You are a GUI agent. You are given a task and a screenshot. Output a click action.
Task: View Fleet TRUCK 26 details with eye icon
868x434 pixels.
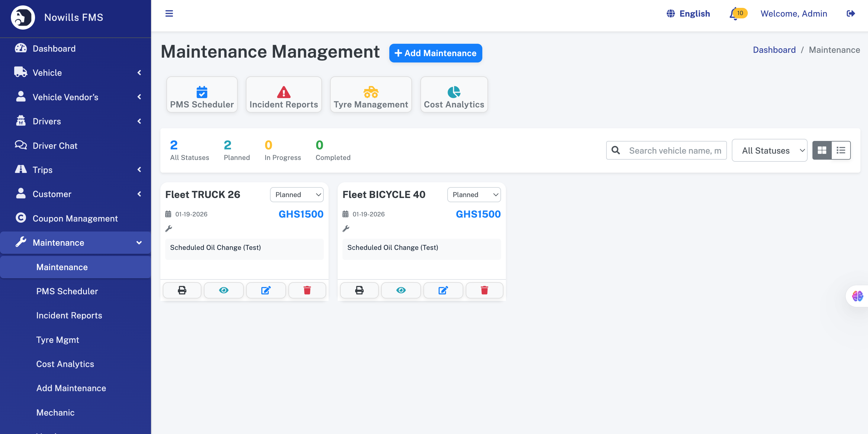point(223,290)
